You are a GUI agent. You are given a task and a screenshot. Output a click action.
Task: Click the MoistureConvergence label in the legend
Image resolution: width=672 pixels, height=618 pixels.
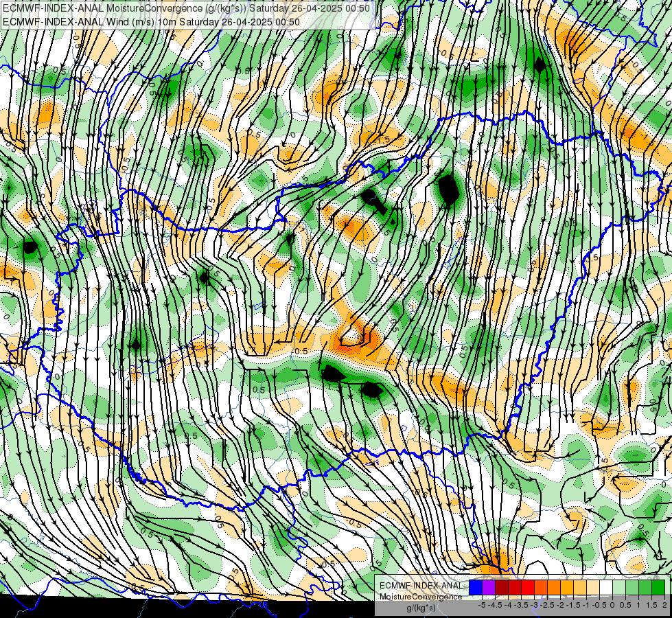point(421,597)
